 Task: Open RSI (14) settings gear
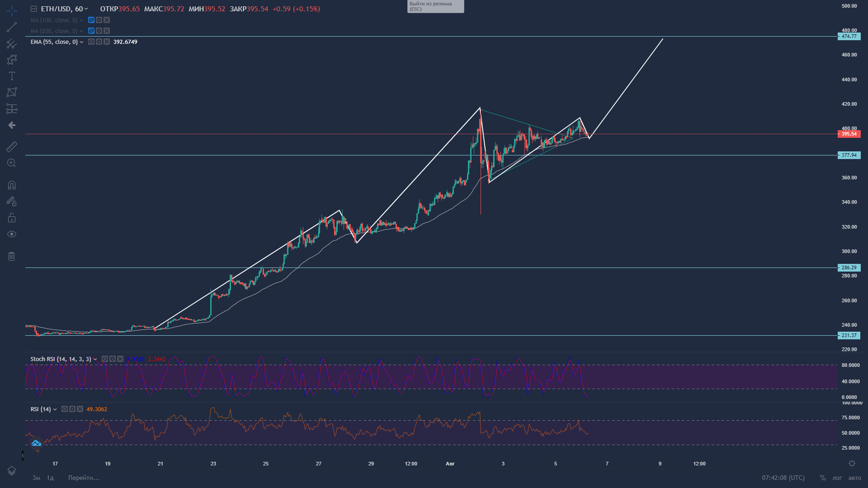click(72, 409)
